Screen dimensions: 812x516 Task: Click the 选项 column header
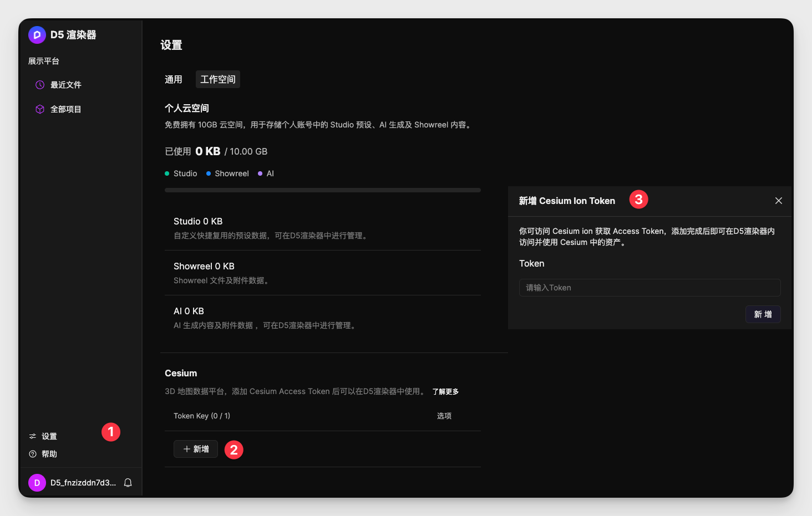pyautogui.click(x=444, y=416)
